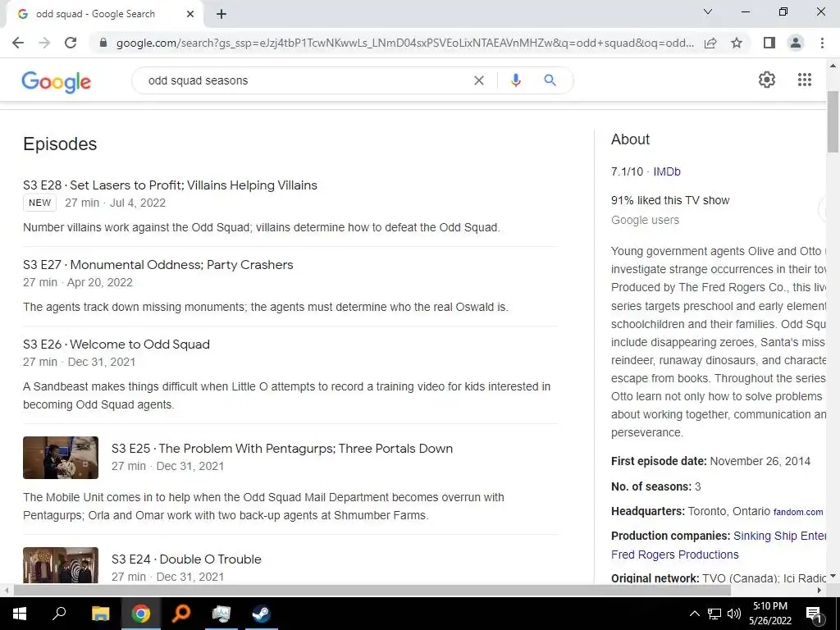Screen dimensions: 840x630
Task: Open thumbnail for S3 E25 episode
Action: (x=61, y=458)
